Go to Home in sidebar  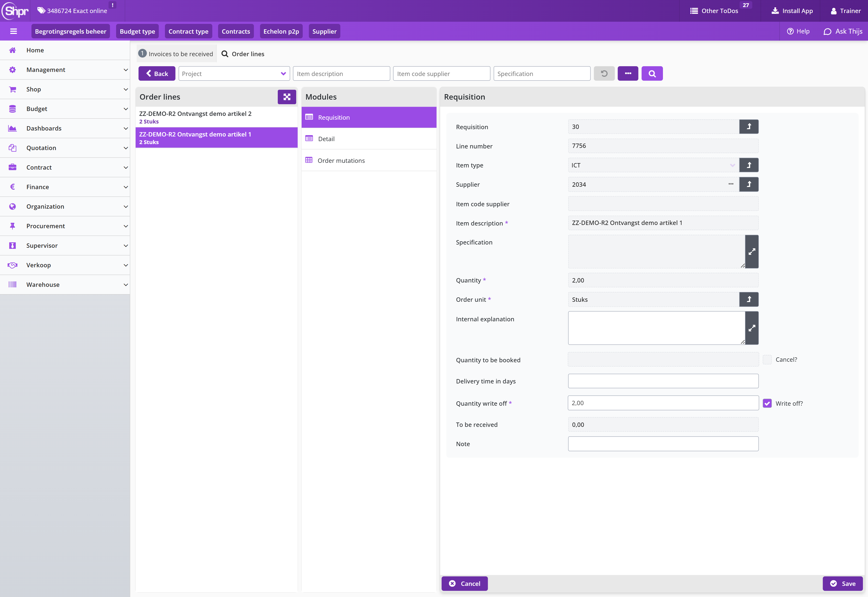click(x=65, y=50)
